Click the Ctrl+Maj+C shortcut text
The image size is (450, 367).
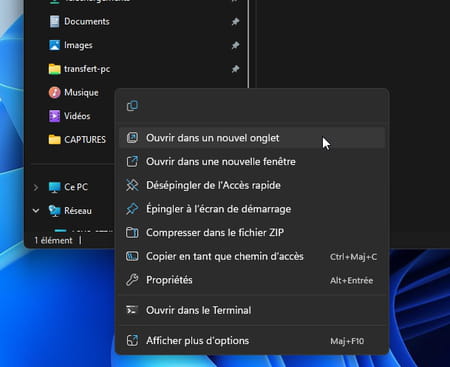pos(353,257)
